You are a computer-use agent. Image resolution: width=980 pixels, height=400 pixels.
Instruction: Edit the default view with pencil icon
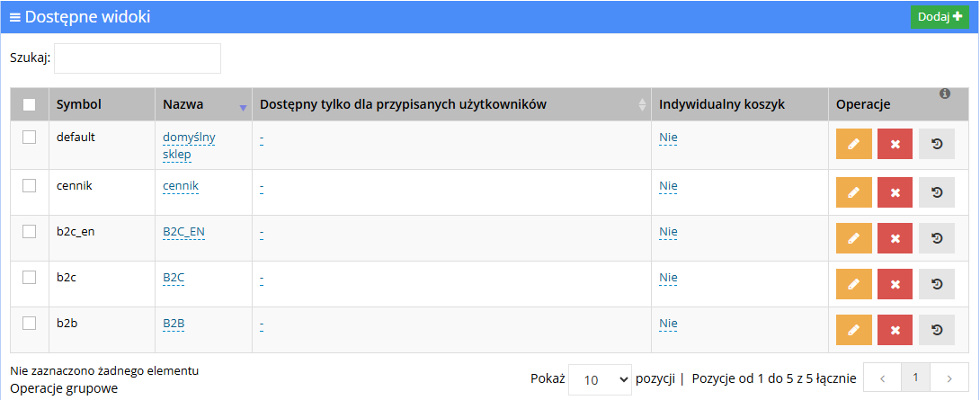pyautogui.click(x=854, y=145)
